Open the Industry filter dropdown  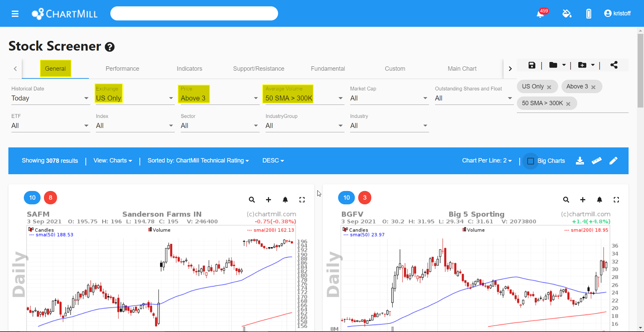pos(389,126)
